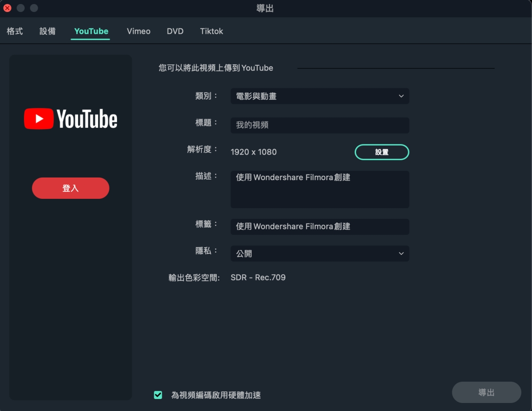Select the YouTube tab
The image size is (532, 411).
(91, 32)
